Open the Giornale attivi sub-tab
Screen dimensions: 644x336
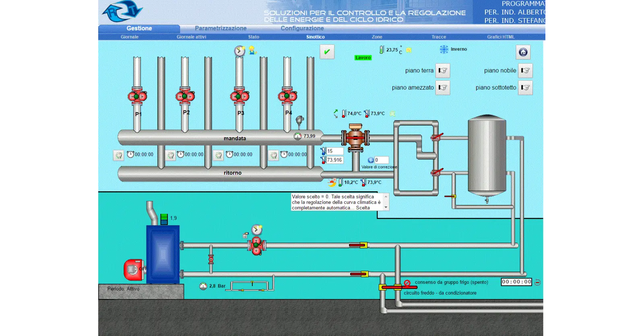click(191, 37)
